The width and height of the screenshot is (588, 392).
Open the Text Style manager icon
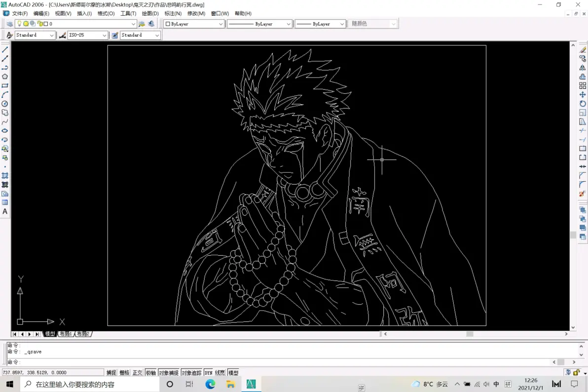(x=9, y=35)
